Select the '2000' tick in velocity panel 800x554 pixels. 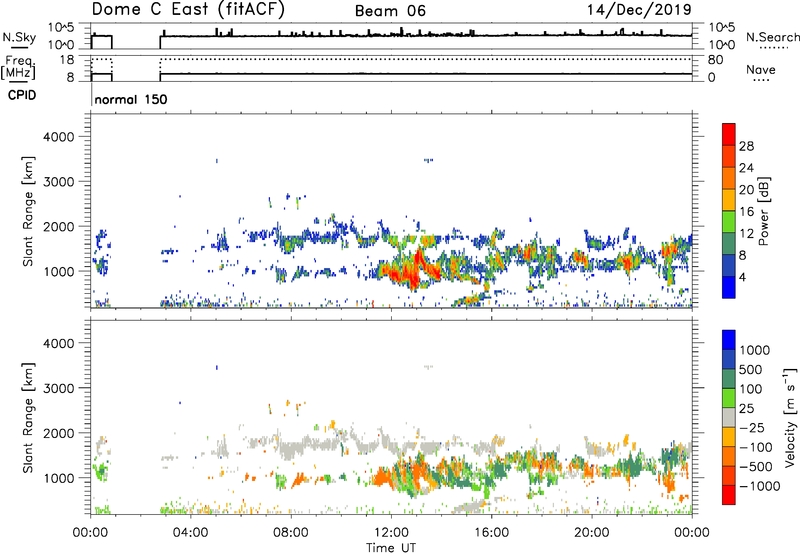pos(58,433)
